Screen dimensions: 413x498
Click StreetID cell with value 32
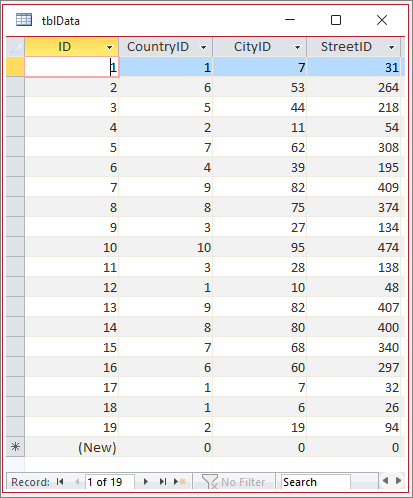pos(353,387)
